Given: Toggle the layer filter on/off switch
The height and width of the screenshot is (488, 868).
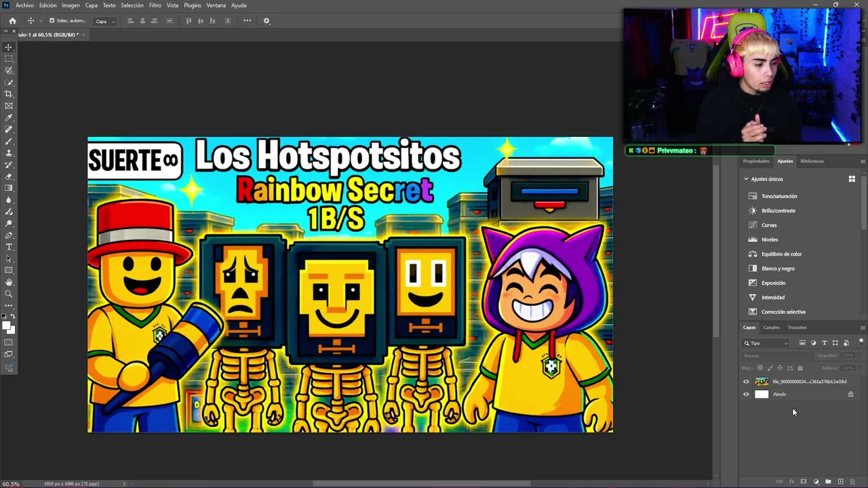Looking at the screenshot, I should point(861,342).
